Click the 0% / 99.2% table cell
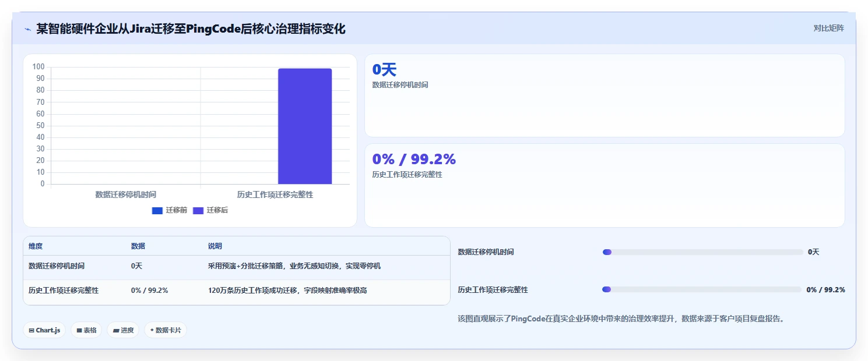The image size is (868, 361). (149, 290)
